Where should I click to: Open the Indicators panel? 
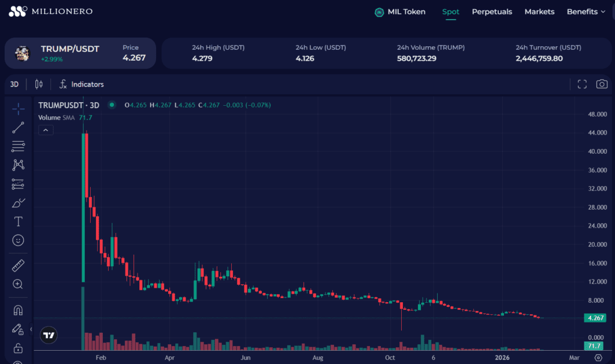(81, 84)
